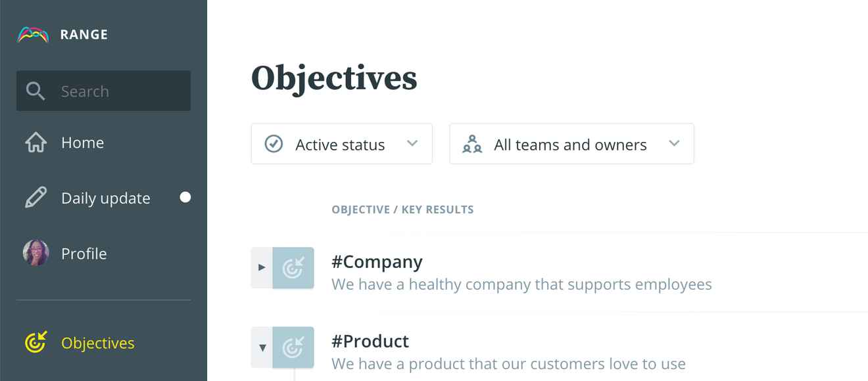Click the #Company objective target icon
The width and height of the screenshot is (868, 381).
tap(293, 267)
